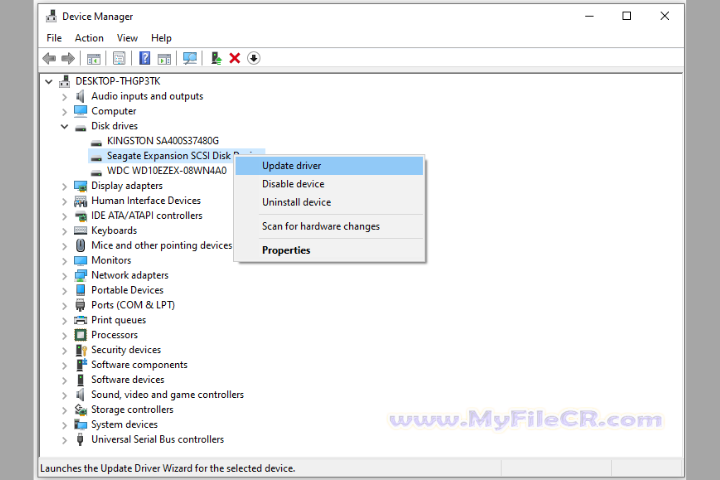Image resolution: width=720 pixels, height=480 pixels.
Task: Click the disable device down-arrow icon
Action: click(253, 58)
